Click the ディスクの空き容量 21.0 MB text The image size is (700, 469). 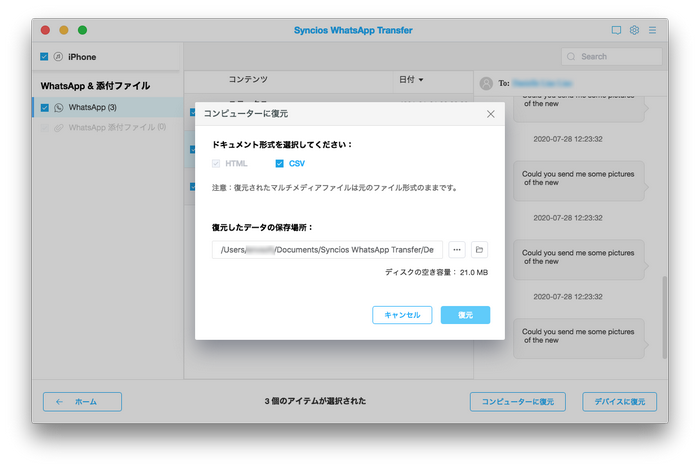point(436,272)
